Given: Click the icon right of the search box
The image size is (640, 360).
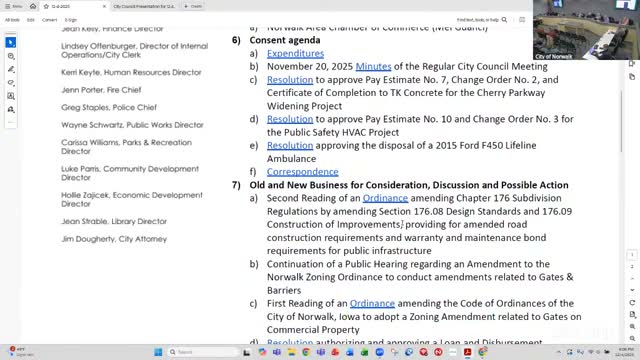Looking at the screenshot, I should pyautogui.click(x=522, y=20).
